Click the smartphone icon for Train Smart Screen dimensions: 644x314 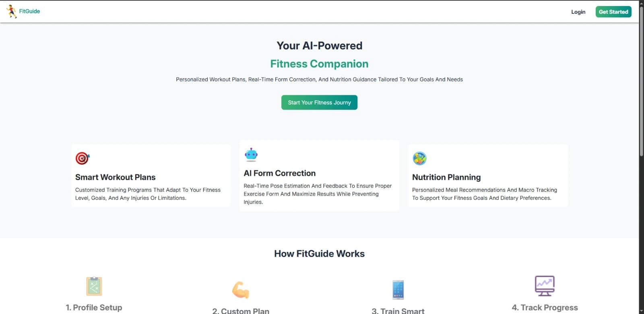(398, 290)
